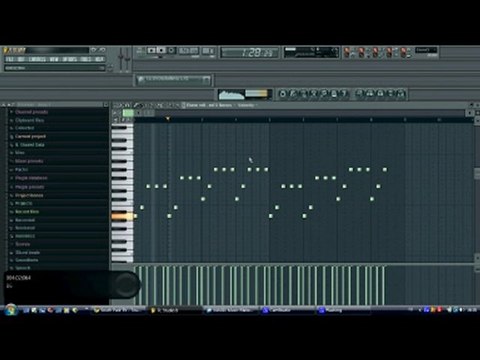Adjust the master pitch slider
The height and width of the screenshot is (360, 480).
(x=128, y=59)
